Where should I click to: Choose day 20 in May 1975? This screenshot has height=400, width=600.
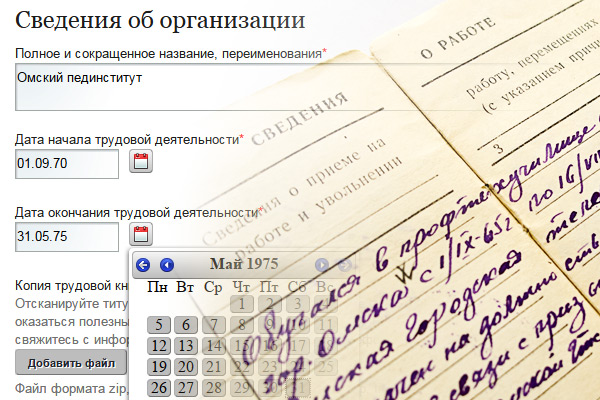click(x=185, y=367)
